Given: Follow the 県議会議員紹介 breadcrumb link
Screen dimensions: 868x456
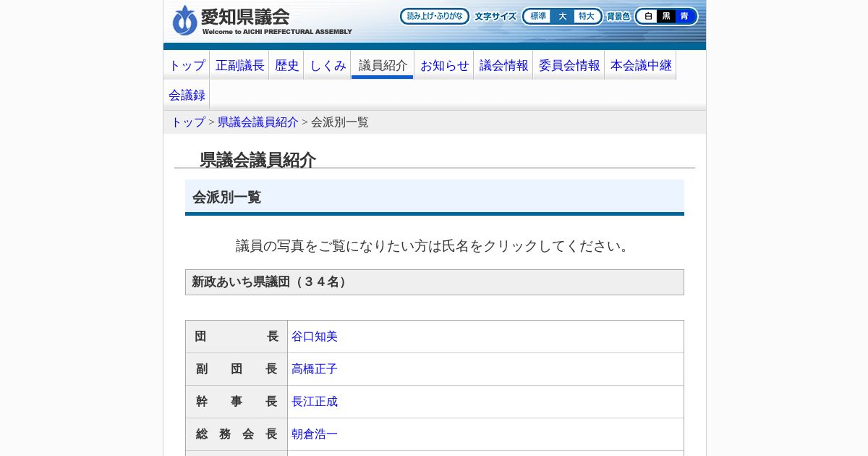Looking at the screenshot, I should click(258, 122).
